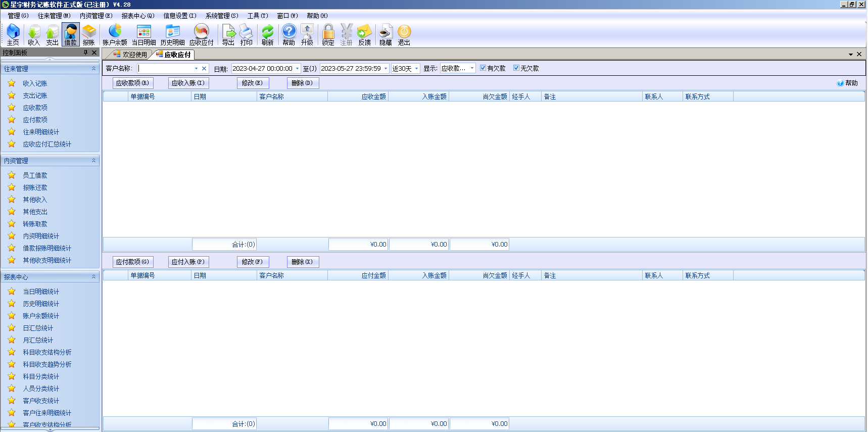Sort by upper 应收金额 column header
868x432 pixels.
click(358, 97)
